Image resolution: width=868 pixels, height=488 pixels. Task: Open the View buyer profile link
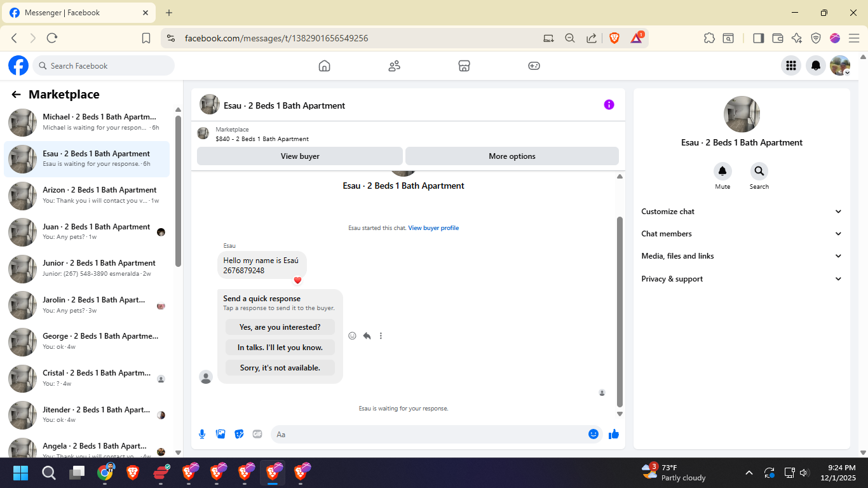433,228
